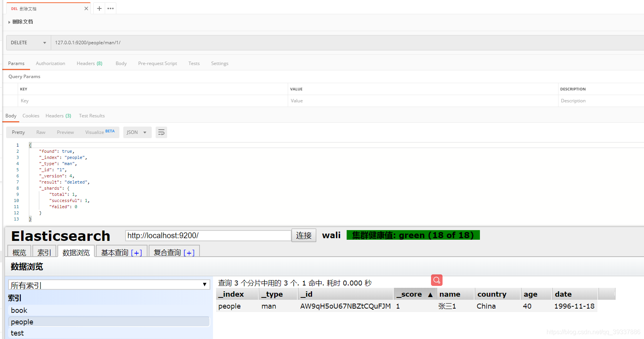
Task: Click the AW9qH5oU67NBZtCQuFJM id cell
Action: point(345,306)
